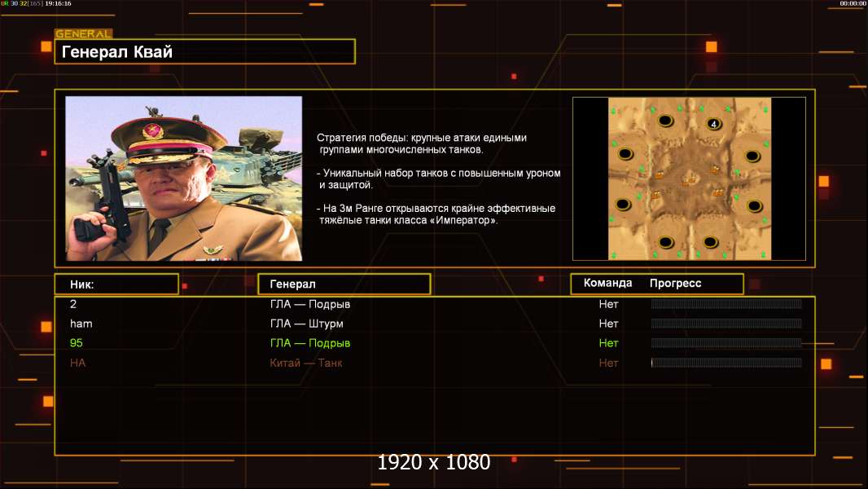The width and height of the screenshot is (868, 489).
Task: Click the "Команда" column header
Action: tap(607, 283)
